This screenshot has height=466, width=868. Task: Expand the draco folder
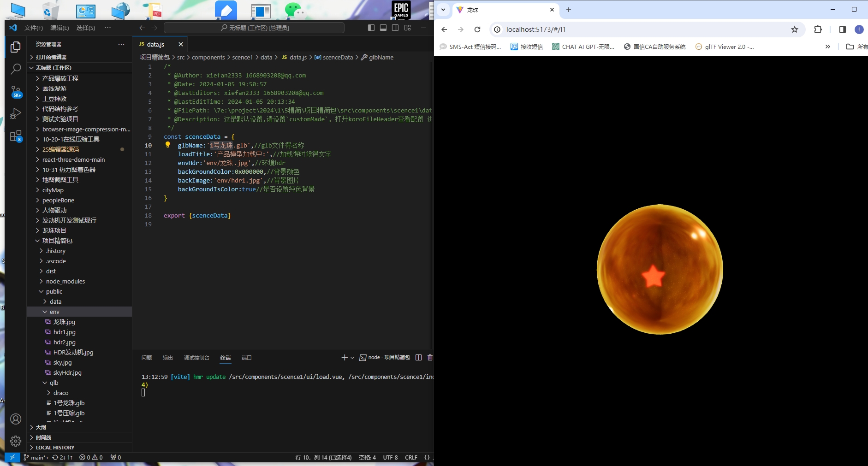click(79, 393)
